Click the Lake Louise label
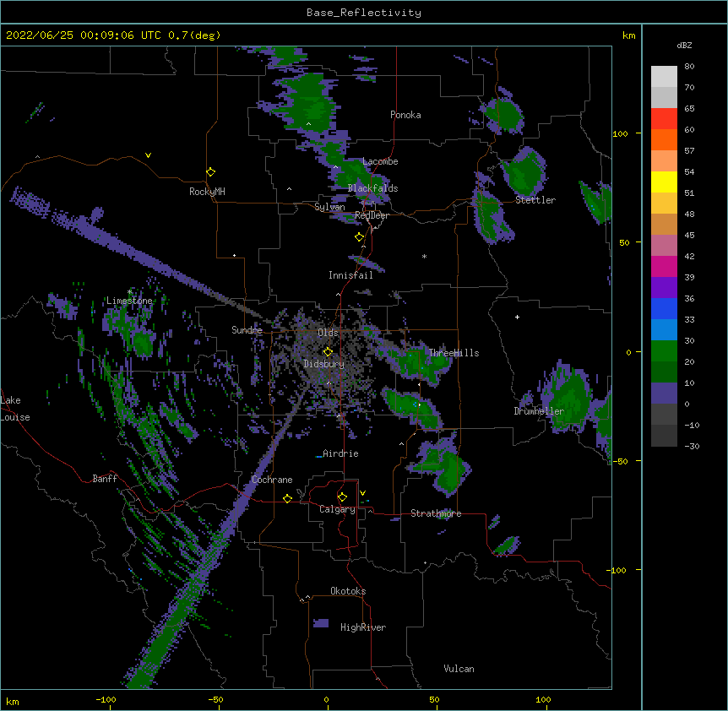The width and height of the screenshot is (728, 711). 15,409
